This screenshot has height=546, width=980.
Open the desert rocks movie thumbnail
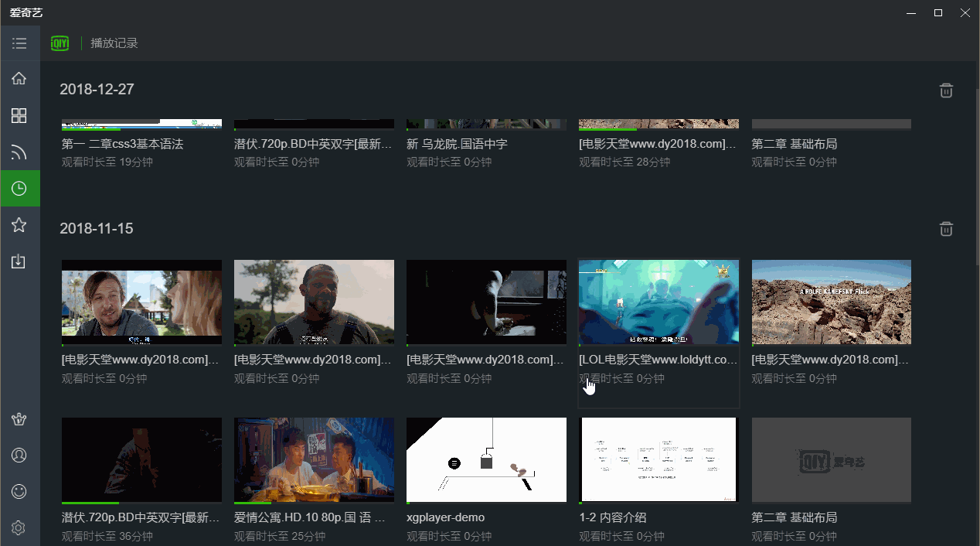[x=832, y=302]
